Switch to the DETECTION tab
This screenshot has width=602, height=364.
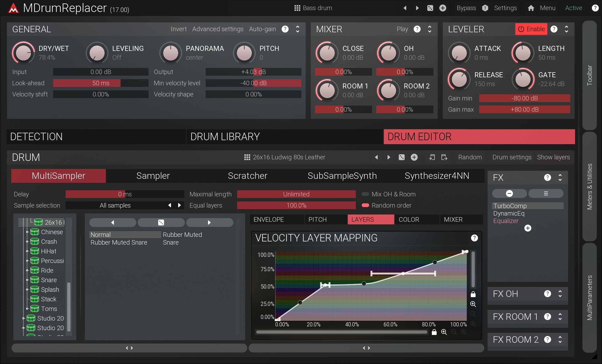(x=96, y=137)
